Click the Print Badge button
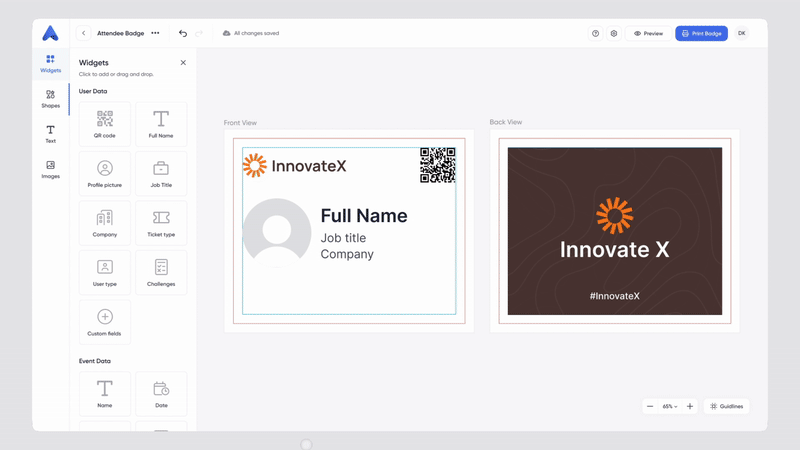Viewport: 800px width, 450px height. (701, 33)
